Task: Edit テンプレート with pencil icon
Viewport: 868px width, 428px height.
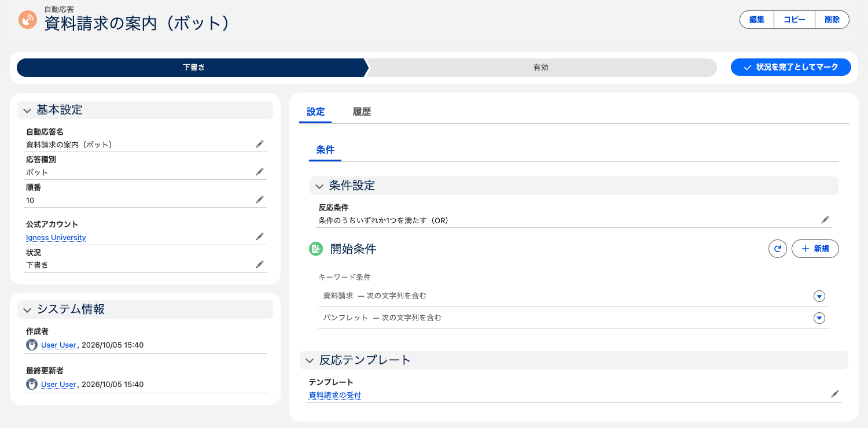Action: point(834,394)
